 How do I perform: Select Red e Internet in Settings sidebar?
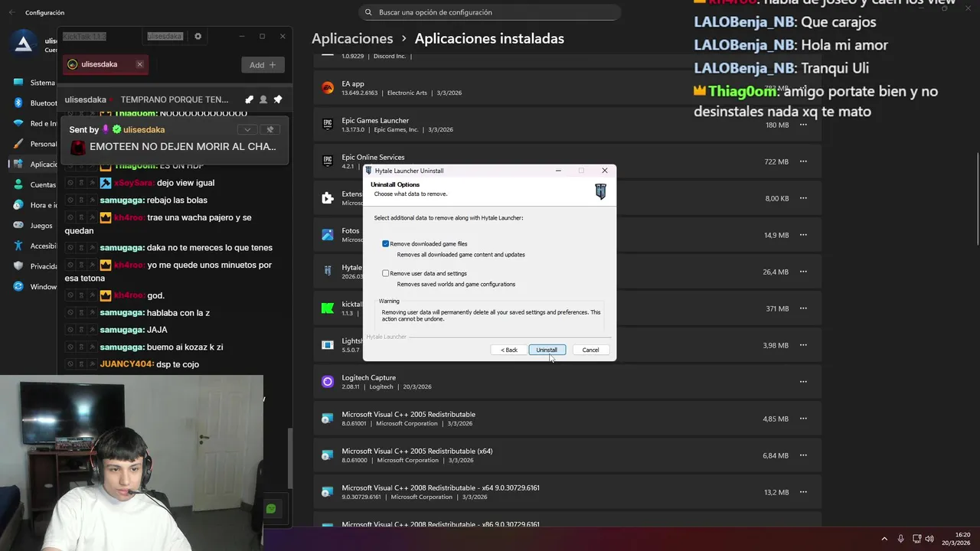[34, 123]
